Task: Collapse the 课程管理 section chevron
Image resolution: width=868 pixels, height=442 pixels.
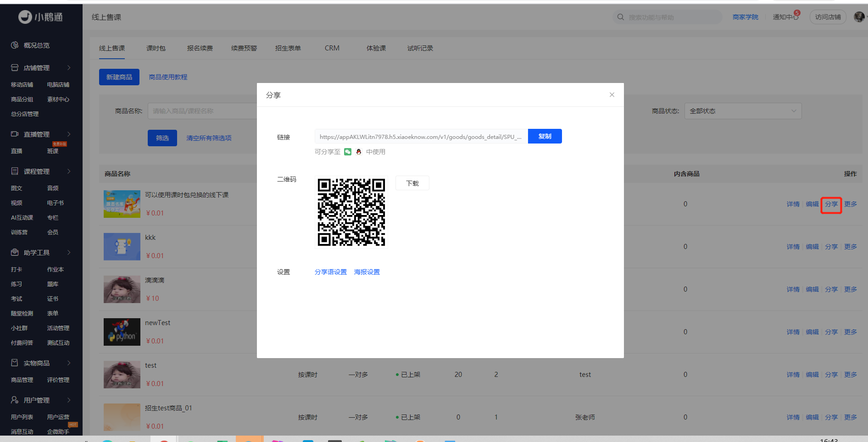Action: (69, 171)
